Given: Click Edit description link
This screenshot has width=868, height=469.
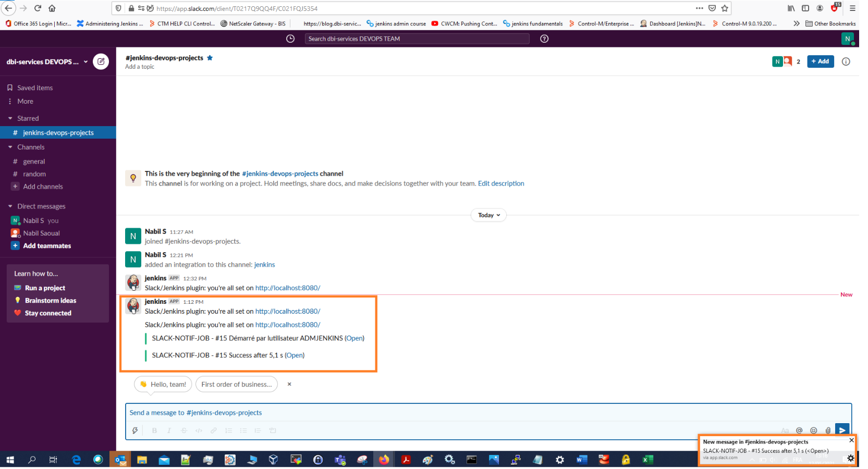Looking at the screenshot, I should click(501, 183).
